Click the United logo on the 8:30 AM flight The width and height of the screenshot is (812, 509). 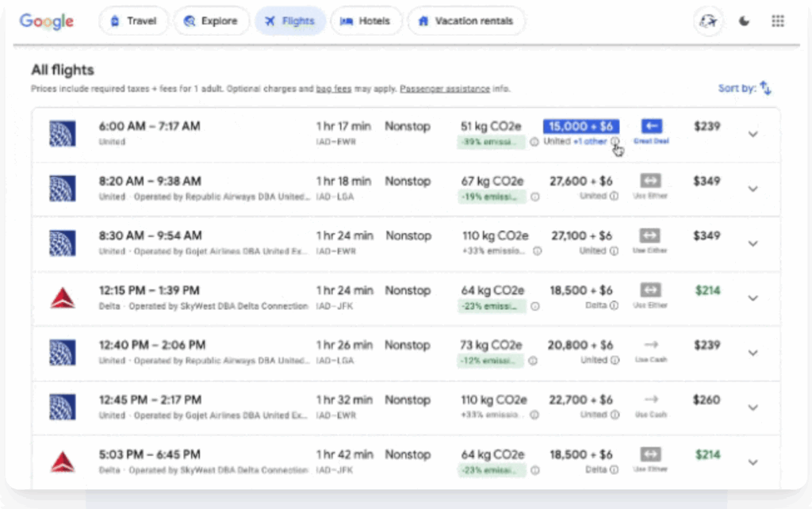tap(62, 243)
